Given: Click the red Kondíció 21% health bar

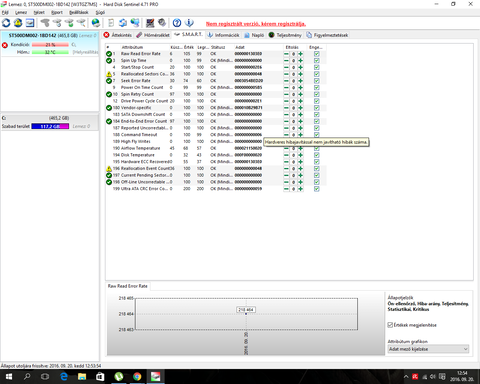Looking at the screenshot, I should 50,45.
